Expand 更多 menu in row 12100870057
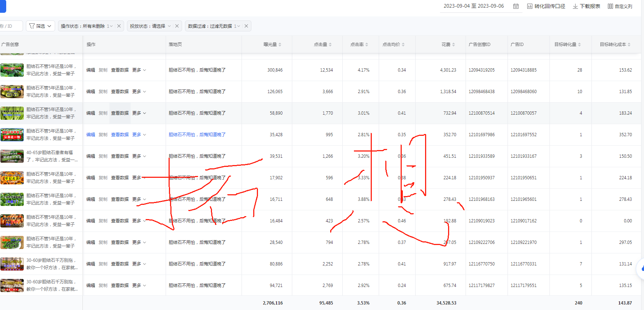Screen dimensions: 644x310 point(139,113)
